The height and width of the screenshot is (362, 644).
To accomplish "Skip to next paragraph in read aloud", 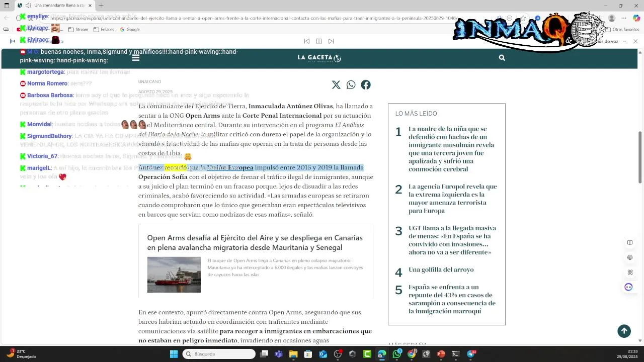I will (x=331, y=41).
